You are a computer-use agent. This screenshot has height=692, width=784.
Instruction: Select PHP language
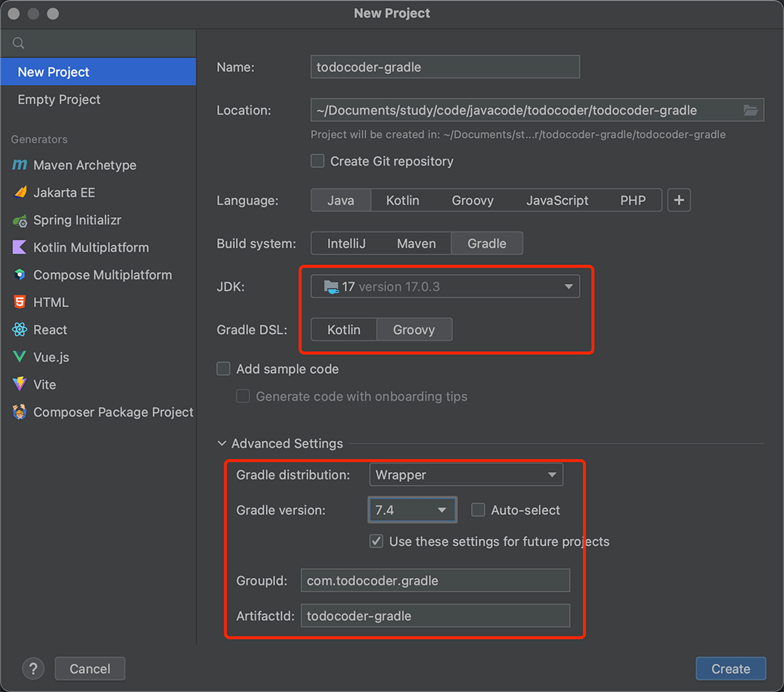633,200
